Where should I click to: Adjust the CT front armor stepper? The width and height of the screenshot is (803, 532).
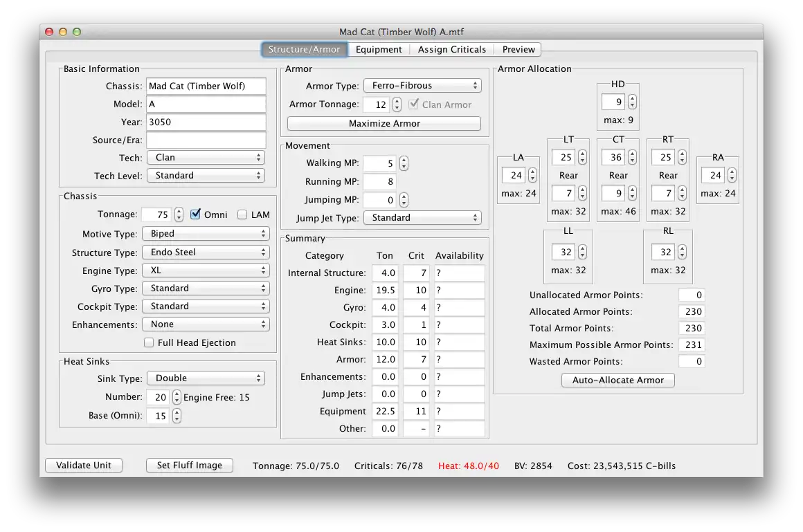[633, 157]
